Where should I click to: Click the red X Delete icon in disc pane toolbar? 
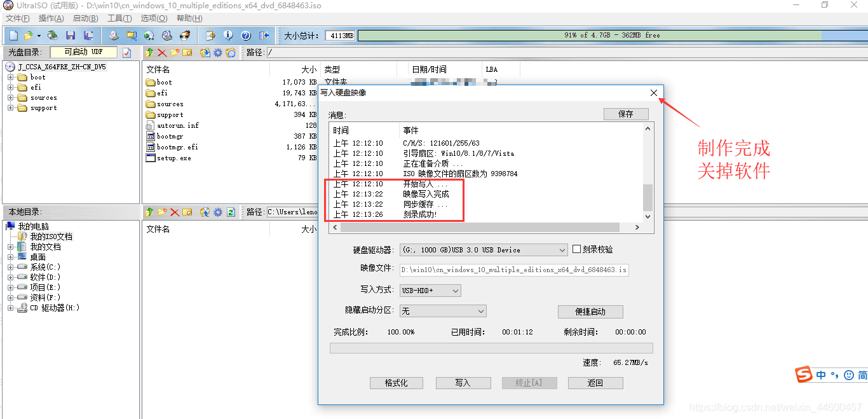click(162, 53)
